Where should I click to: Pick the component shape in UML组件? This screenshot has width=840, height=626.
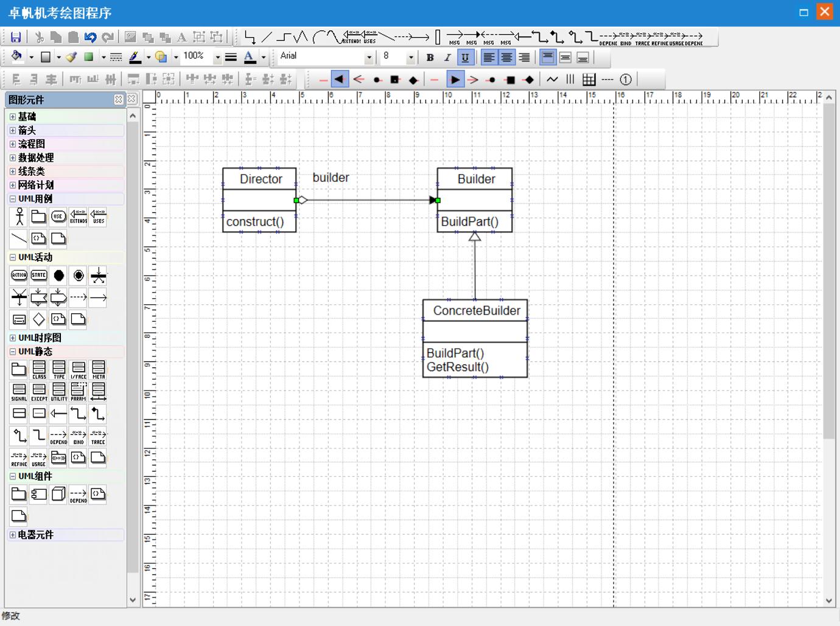click(x=39, y=494)
